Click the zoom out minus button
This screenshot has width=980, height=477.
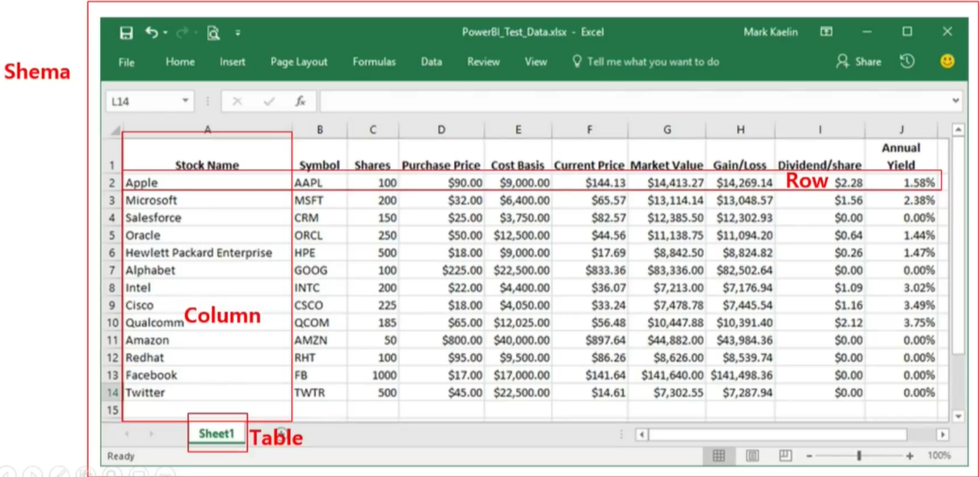[810, 457]
